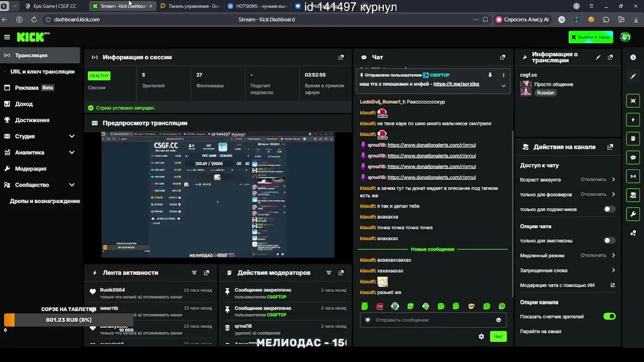Send message with the green Чат button
Screen dimensions: 644x362
click(498, 336)
